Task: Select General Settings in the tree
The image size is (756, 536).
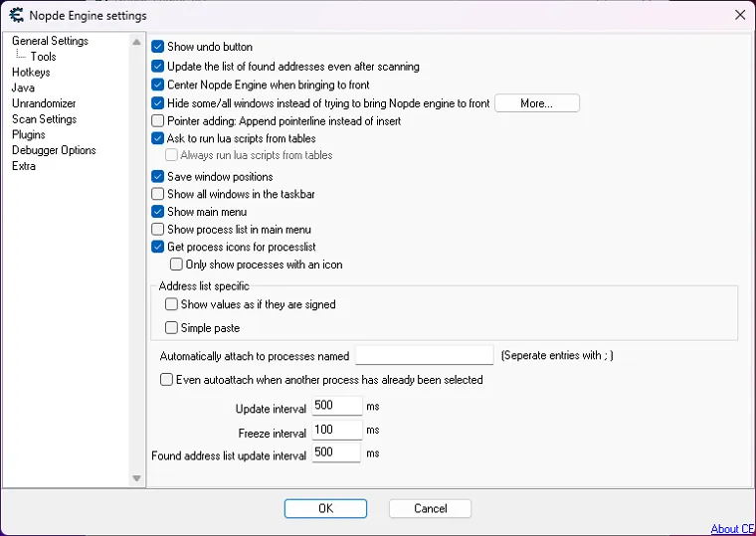Action: click(50, 41)
